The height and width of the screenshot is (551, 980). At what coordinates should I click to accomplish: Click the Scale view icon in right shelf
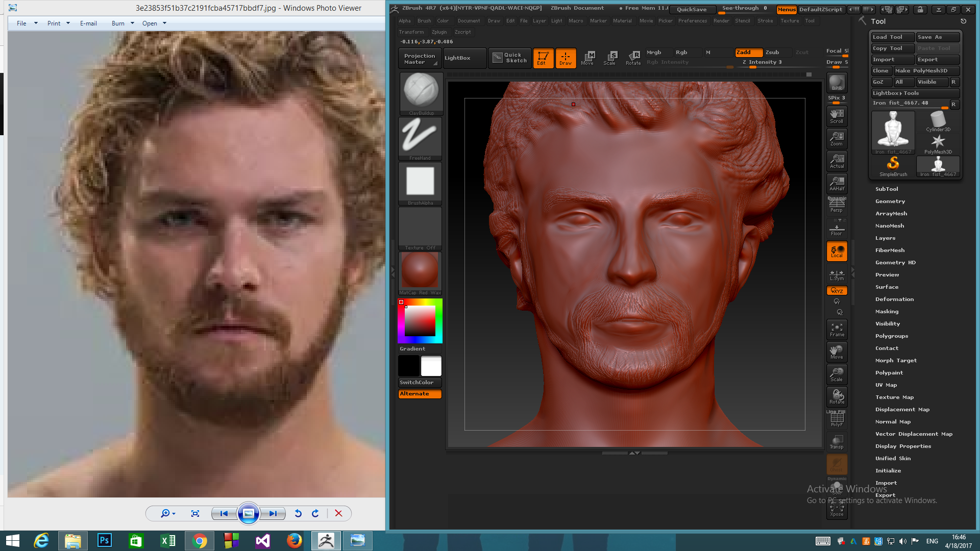click(x=837, y=374)
